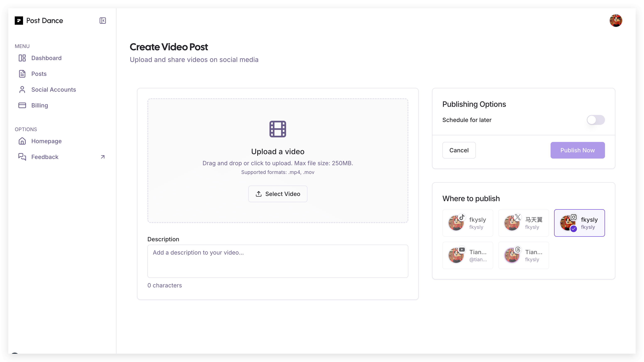Select the TikTok fkysly account

coord(468,223)
